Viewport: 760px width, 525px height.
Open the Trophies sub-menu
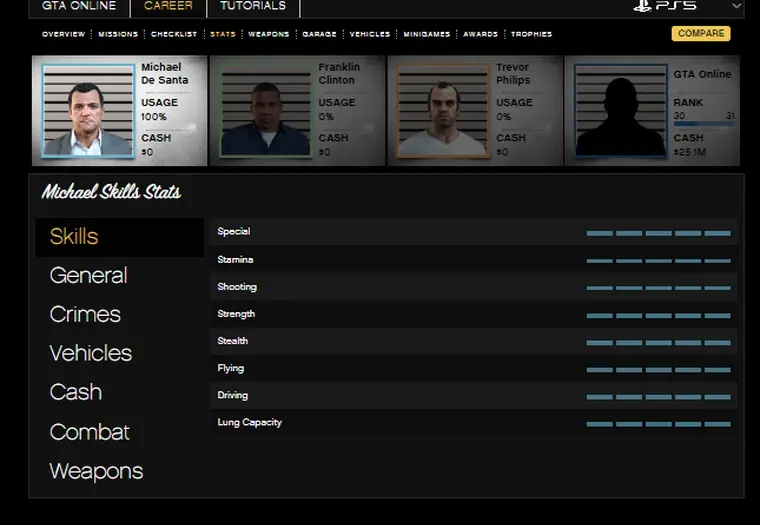pos(531,34)
